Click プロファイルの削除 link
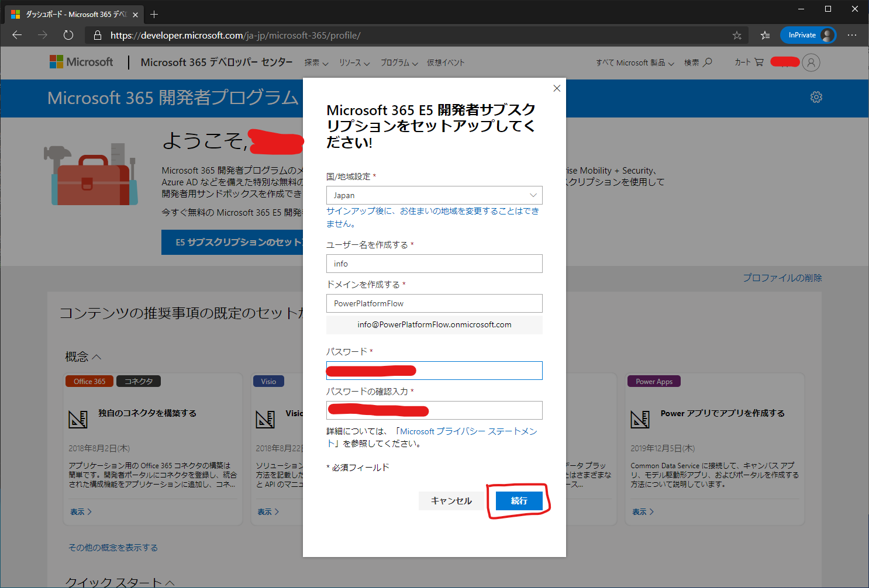This screenshot has height=588, width=869. click(x=782, y=278)
